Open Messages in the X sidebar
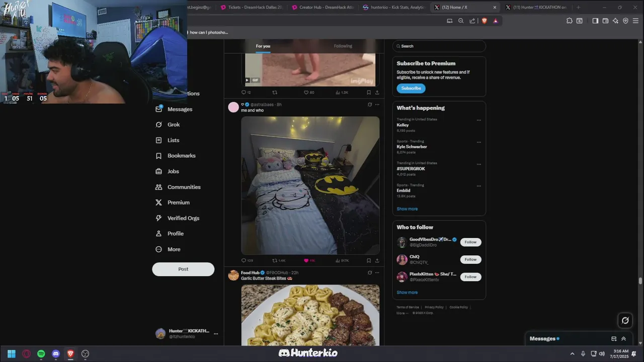Screen dimensions: 644x362 pyautogui.click(x=174, y=109)
